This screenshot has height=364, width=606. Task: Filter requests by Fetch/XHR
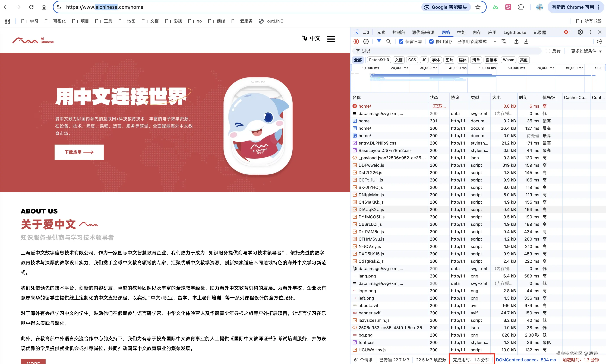pos(379,60)
